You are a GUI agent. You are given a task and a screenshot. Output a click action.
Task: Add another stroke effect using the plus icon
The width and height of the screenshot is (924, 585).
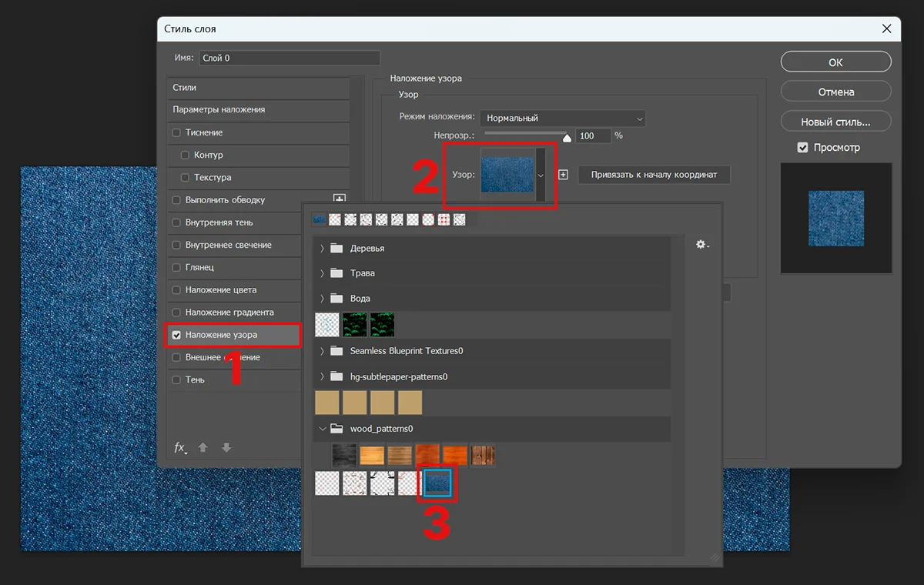[339, 199]
